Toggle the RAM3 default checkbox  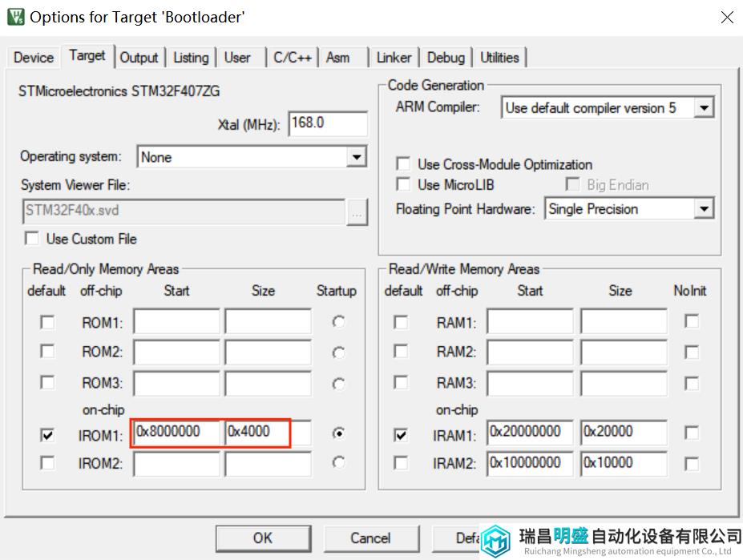coord(401,382)
